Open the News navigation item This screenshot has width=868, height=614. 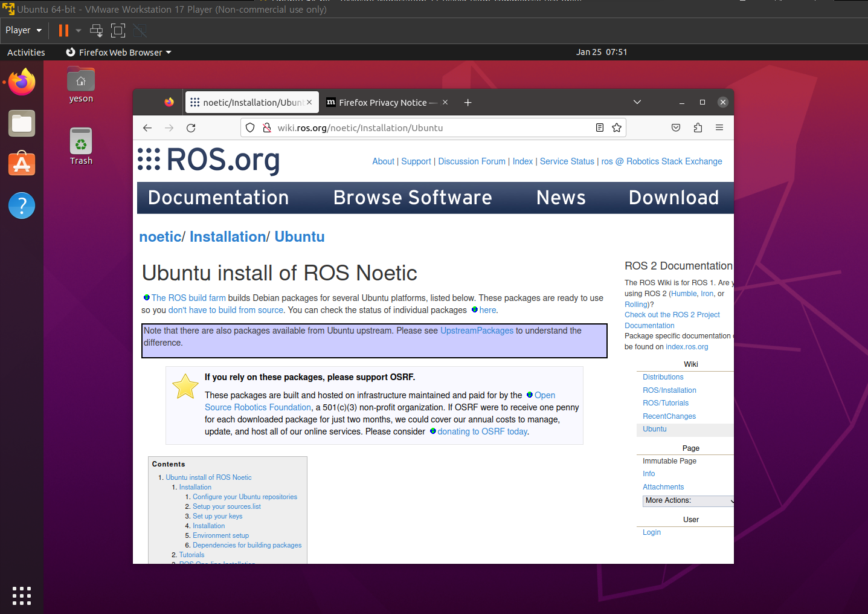coord(561,198)
